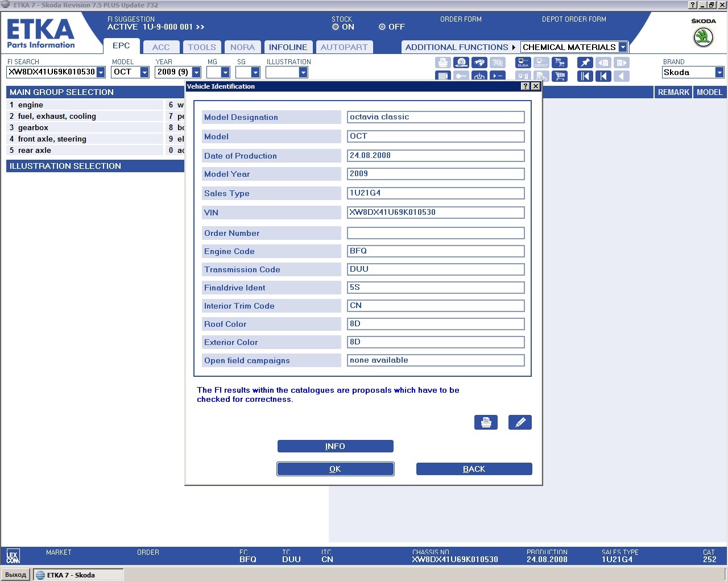Print the vehicle identification data
The width and height of the screenshot is (728, 582).
(x=486, y=422)
